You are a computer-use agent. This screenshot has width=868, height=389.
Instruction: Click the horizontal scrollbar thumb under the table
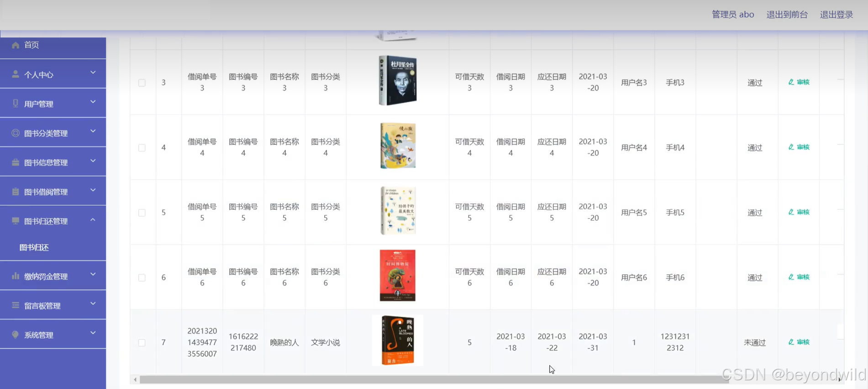click(x=434, y=379)
